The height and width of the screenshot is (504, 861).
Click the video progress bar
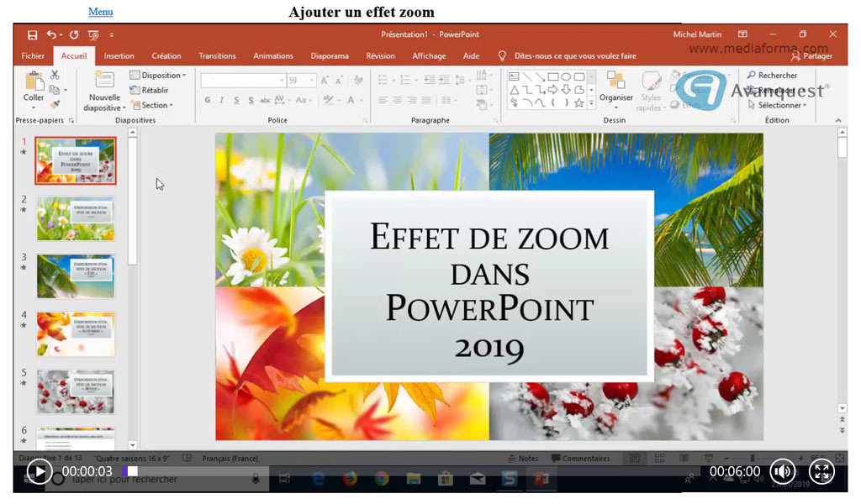[378, 472]
